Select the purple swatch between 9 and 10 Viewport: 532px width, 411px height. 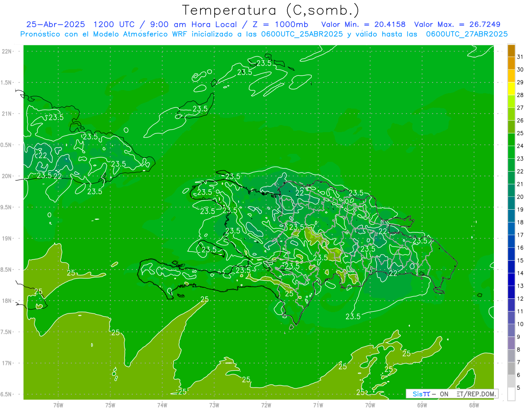coord(511,330)
